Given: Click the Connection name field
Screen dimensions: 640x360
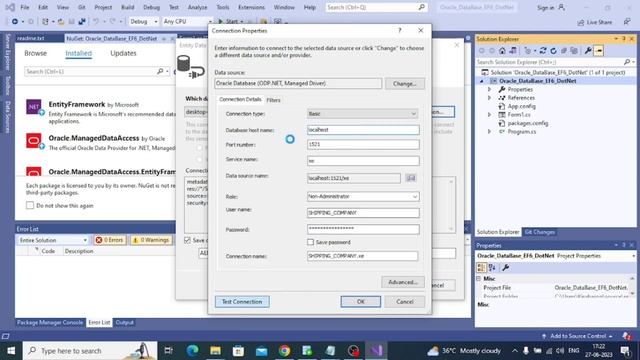Looking at the screenshot, I should [362, 256].
